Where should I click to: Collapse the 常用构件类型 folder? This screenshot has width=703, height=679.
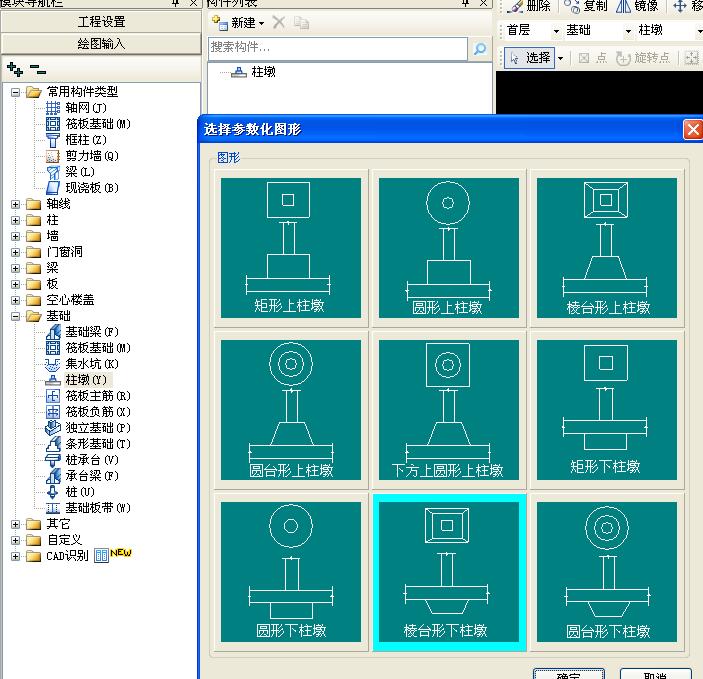coord(15,92)
